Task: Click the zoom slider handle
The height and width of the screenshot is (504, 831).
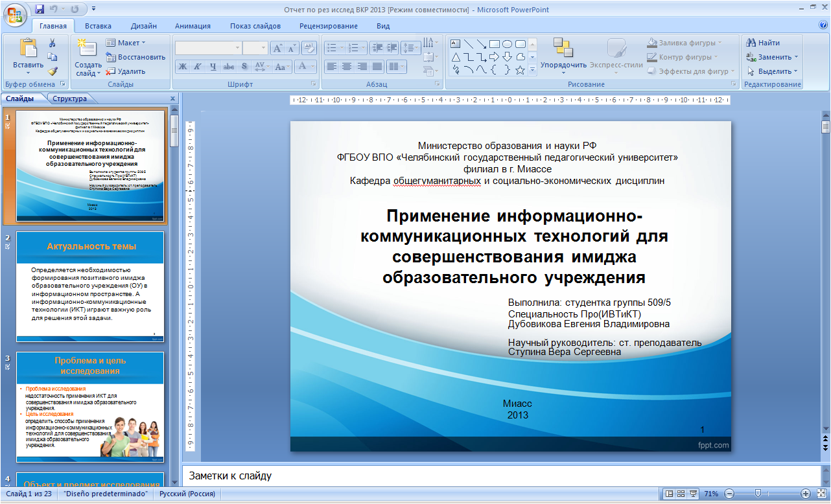Action: click(x=758, y=494)
